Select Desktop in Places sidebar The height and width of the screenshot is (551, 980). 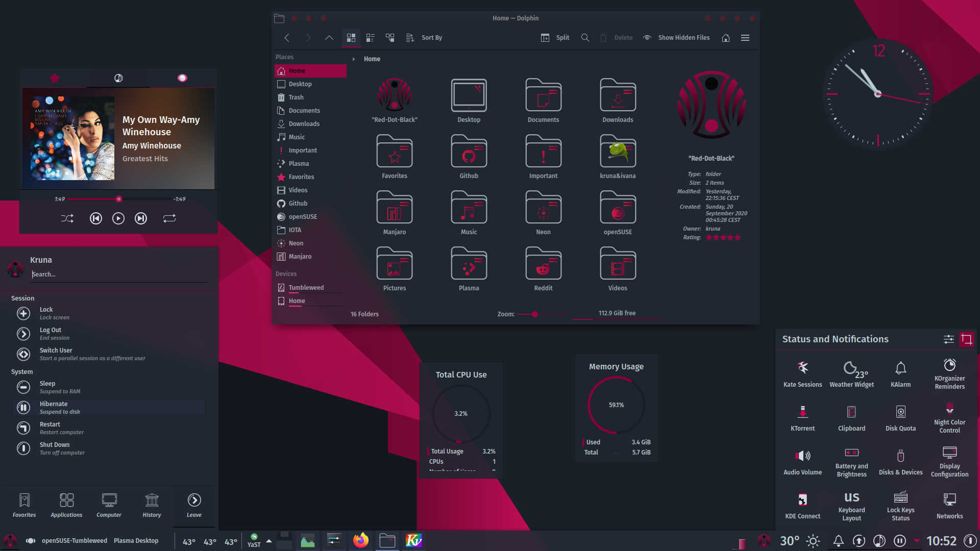pyautogui.click(x=310, y=84)
